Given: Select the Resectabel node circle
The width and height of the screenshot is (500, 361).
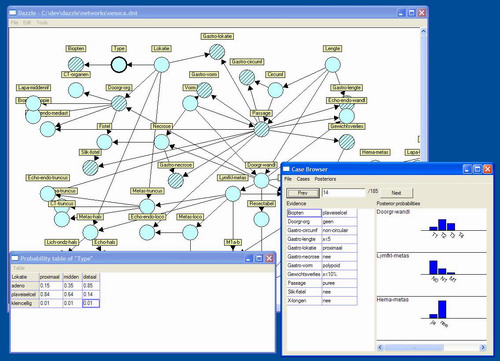Looking at the screenshot, I should 261,219.
